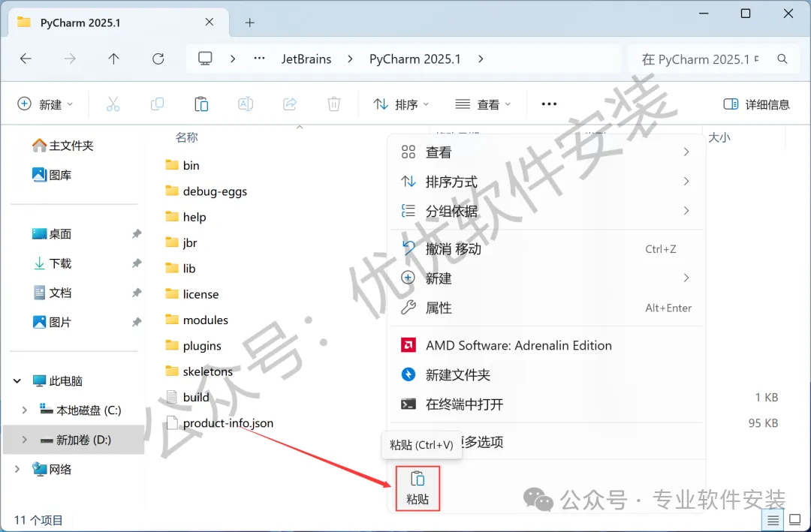The width and height of the screenshot is (811, 532).
Task: Click the Size column header
Action: tap(719, 137)
